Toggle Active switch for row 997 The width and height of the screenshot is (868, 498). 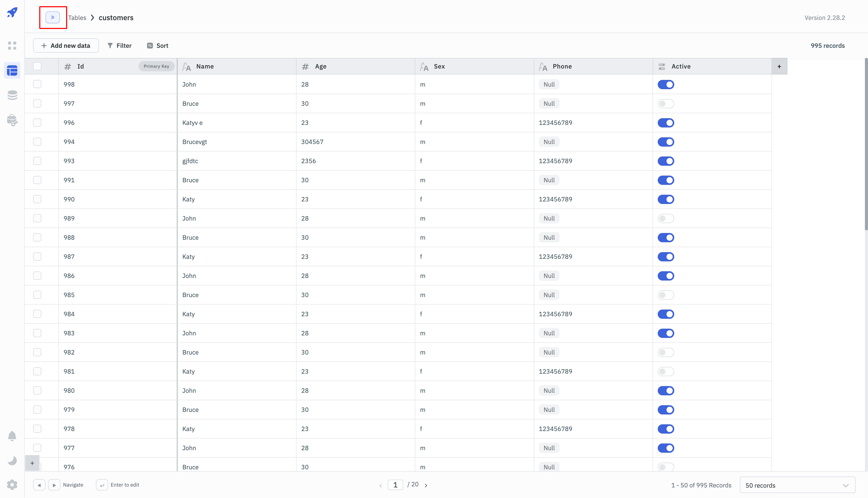[x=665, y=104]
